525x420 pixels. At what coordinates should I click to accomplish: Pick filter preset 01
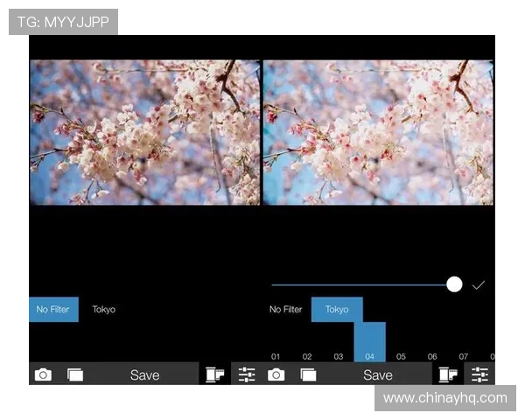coord(276,356)
